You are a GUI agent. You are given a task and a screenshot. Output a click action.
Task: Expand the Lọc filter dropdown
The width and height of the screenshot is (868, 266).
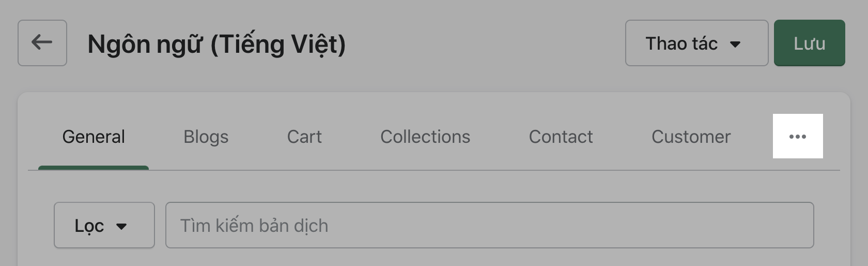point(104,225)
